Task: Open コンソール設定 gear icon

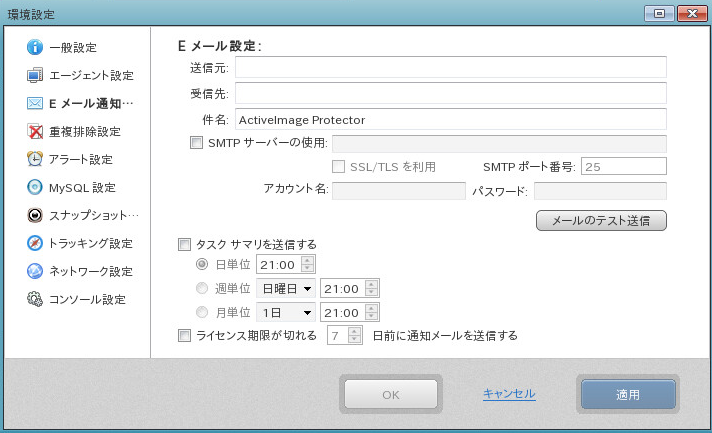Action: (x=35, y=300)
